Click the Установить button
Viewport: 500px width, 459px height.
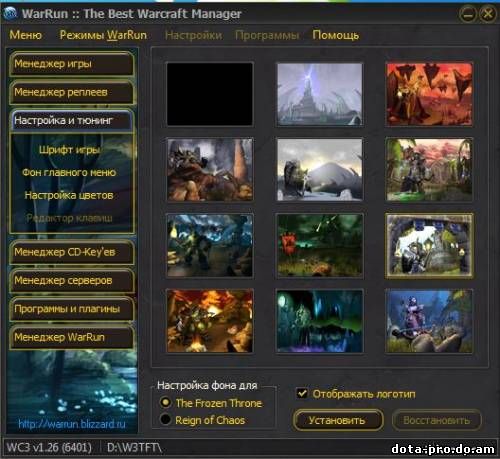(x=338, y=420)
